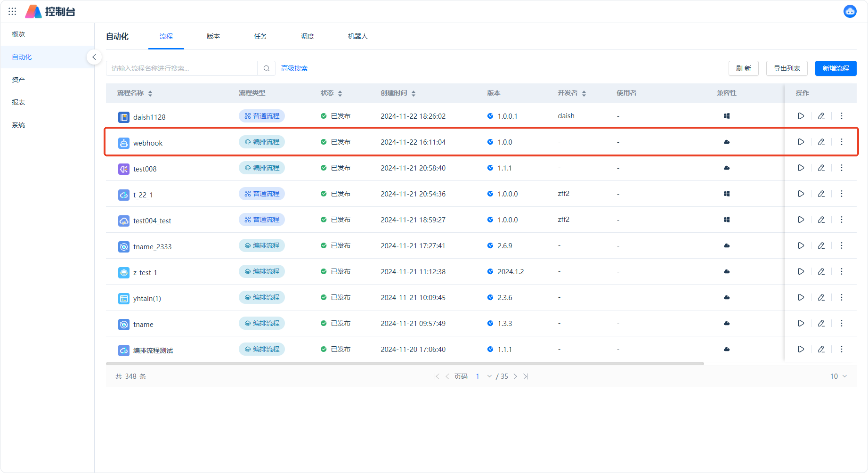Switch to the 机器人 tab

pos(358,36)
